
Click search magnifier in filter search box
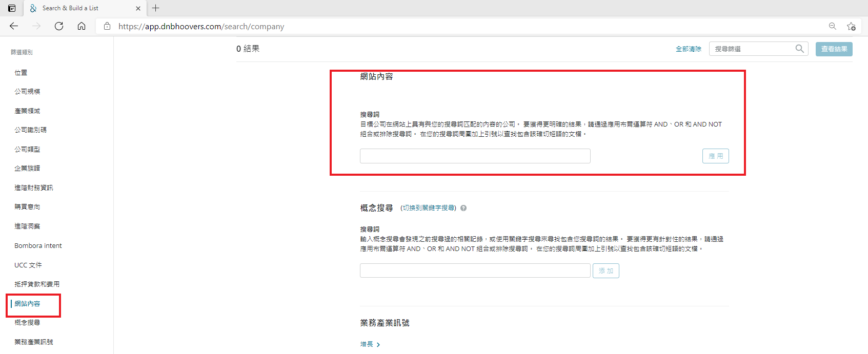point(799,49)
